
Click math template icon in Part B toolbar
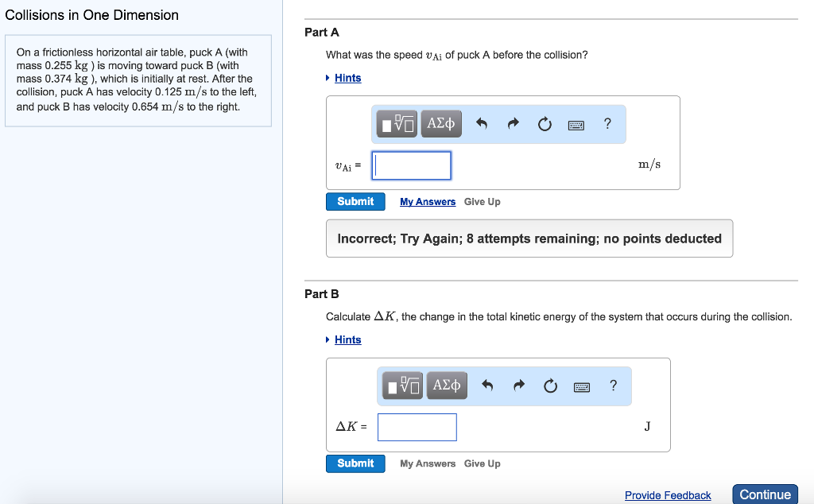point(404,386)
